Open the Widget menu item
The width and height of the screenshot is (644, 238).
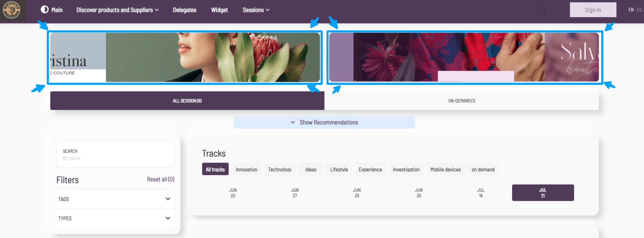(x=219, y=10)
